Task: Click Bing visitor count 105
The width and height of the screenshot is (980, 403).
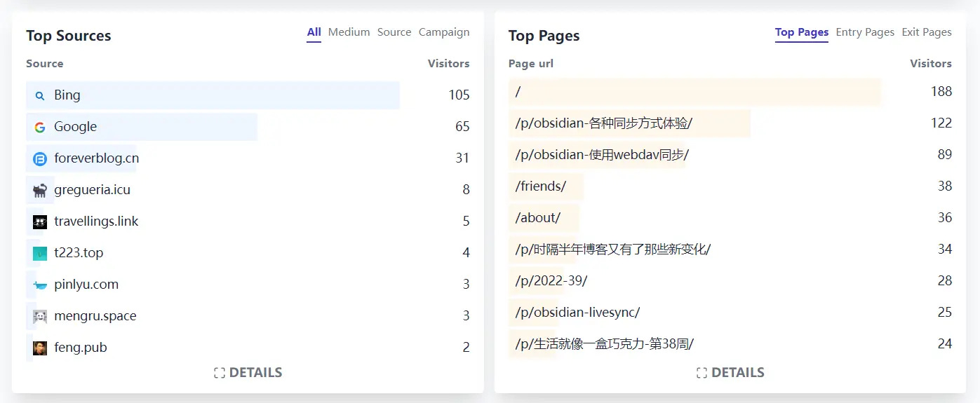Action: (459, 95)
